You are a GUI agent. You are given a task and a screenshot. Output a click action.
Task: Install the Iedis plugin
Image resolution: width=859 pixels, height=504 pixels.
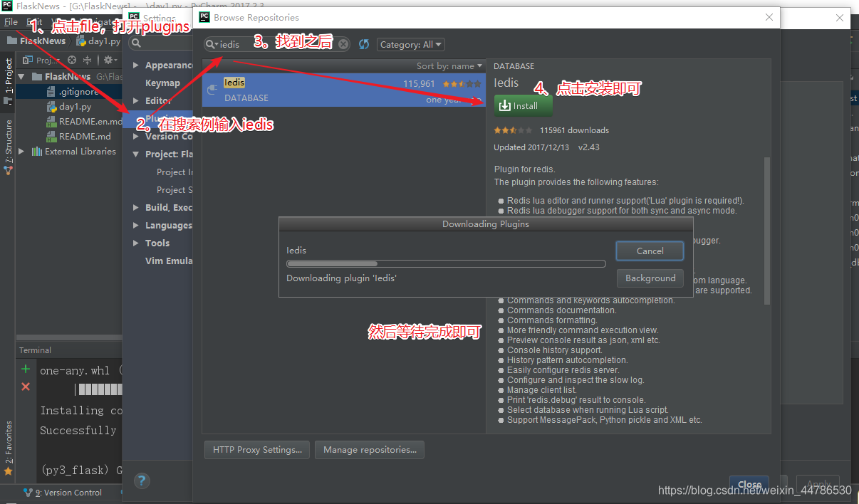click(x=523, y=105)
